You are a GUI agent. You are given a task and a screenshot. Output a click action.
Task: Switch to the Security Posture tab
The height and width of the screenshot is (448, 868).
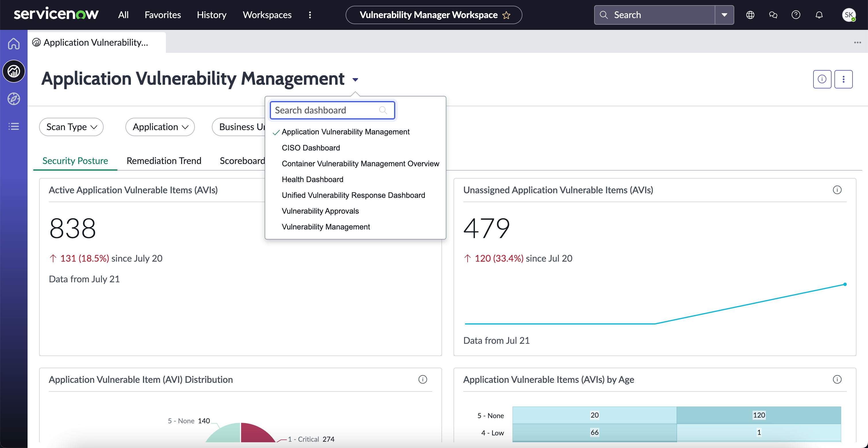click(x=75, y=161)
